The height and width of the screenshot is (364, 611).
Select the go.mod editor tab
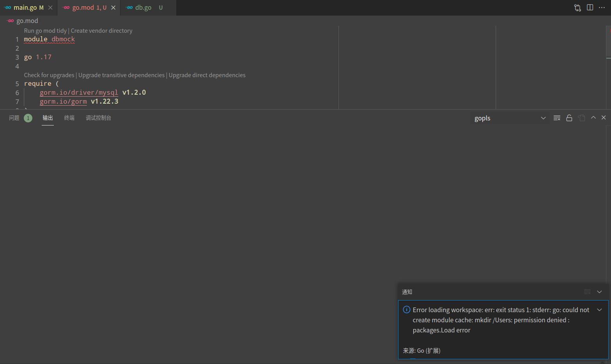tap(89, 7)
